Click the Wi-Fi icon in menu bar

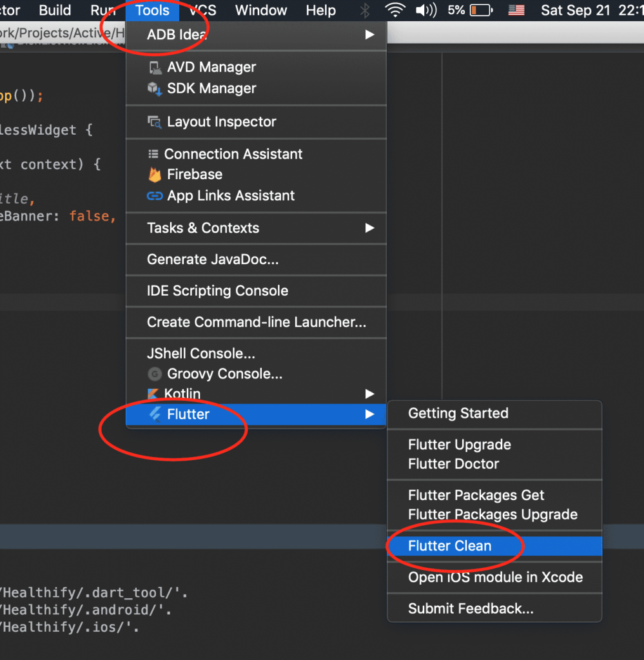coord(395,10)
